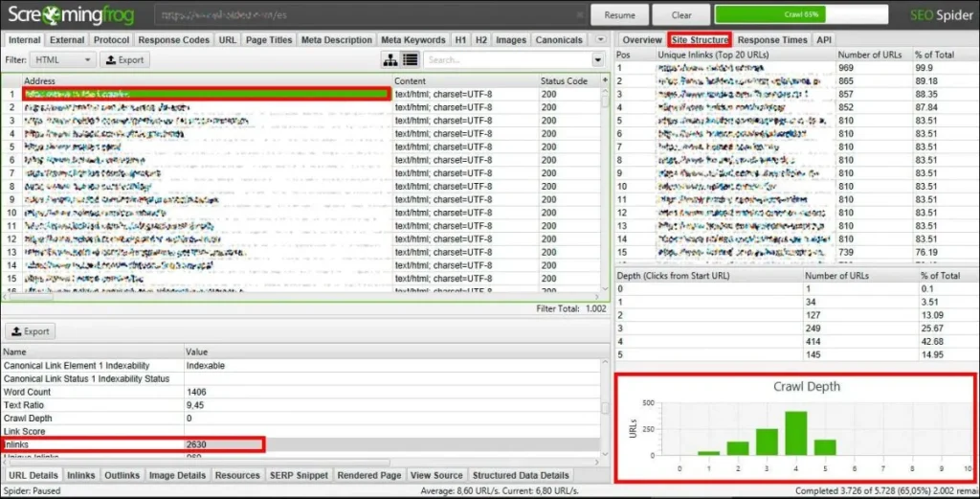
Task: Click the crawl progress bar
Action: [788, 15]
